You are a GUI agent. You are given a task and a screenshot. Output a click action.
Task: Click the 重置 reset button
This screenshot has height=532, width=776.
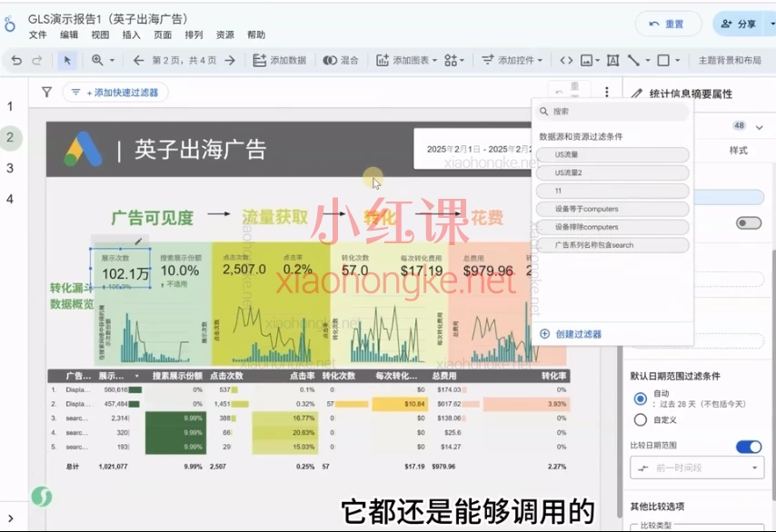668,24
